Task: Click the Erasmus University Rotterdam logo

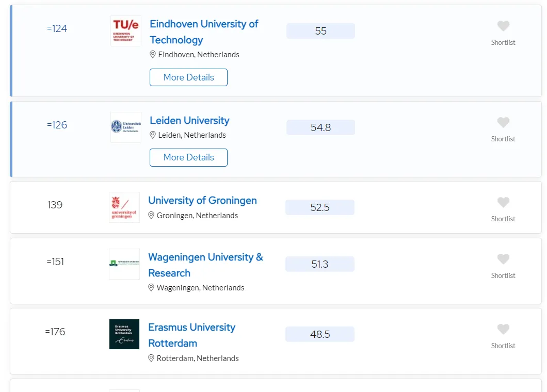Action: pyautogui.click(x=124, y=334)
